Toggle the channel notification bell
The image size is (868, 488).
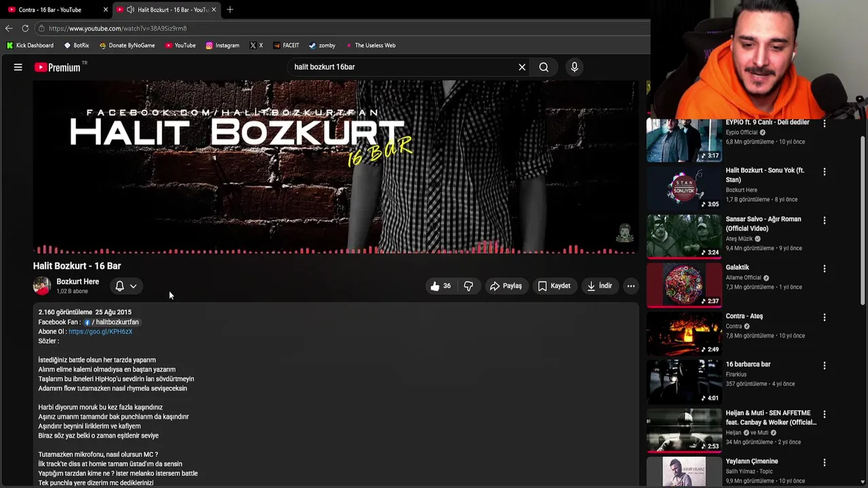coord(119,286)
